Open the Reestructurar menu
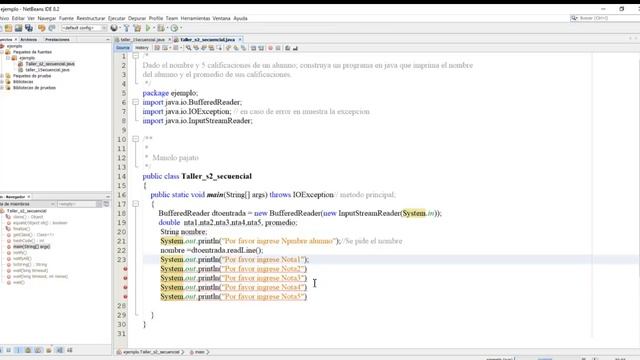The width and height of the screenshot is (640, 360). 91,18
